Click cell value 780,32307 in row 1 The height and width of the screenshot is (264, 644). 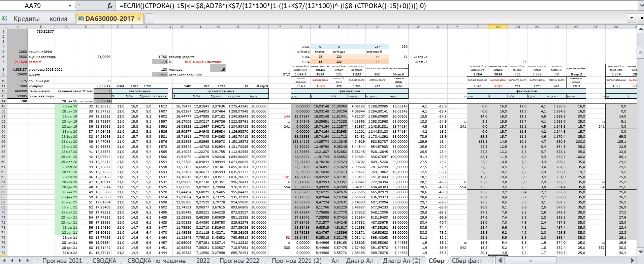coord(41,32)
